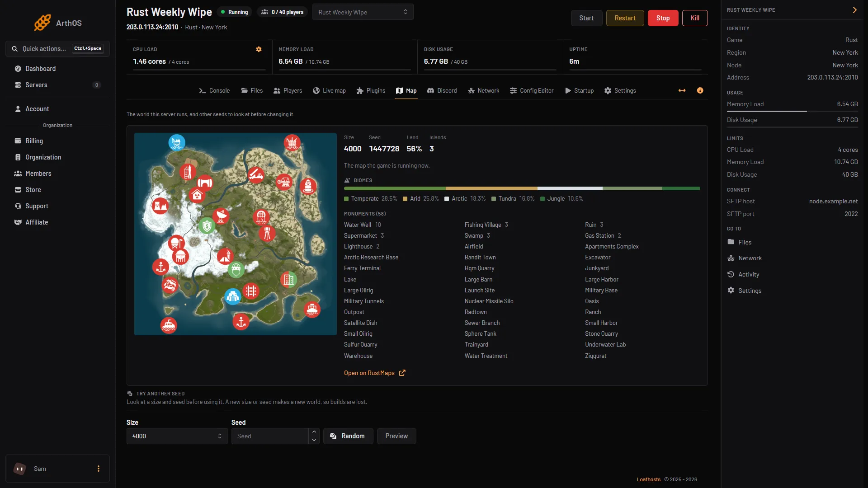Open Quick actions search box
This screenshot has width=868, height=488.
click(57, 48)
